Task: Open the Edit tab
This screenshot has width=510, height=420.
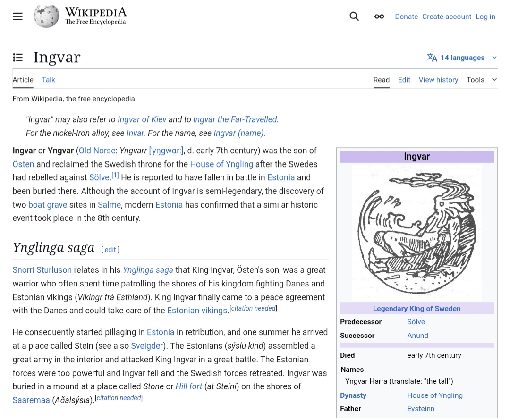Action: click(404, 80)
